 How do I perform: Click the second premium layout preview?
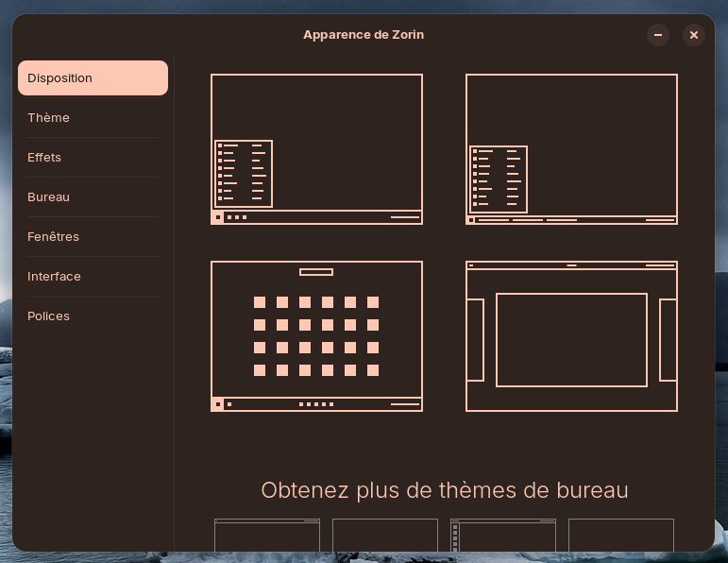(x=384, y=535)
